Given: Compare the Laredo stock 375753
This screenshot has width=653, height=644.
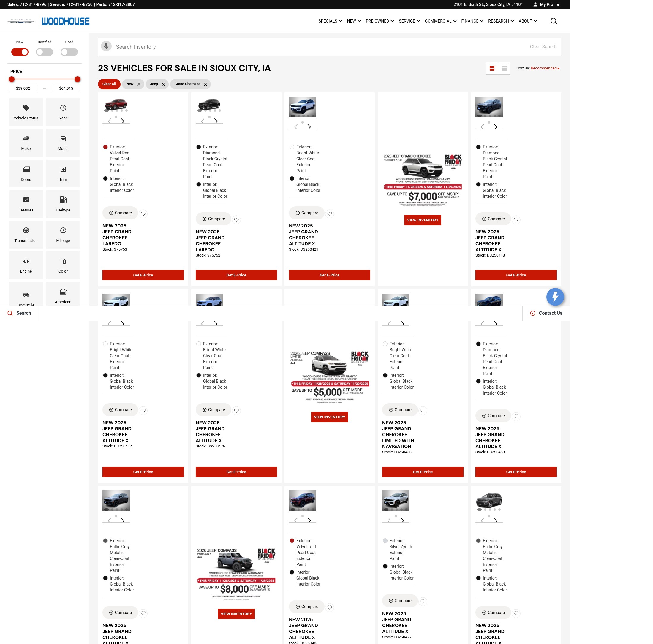Looking at the screenshot, I should pos(120,213).
